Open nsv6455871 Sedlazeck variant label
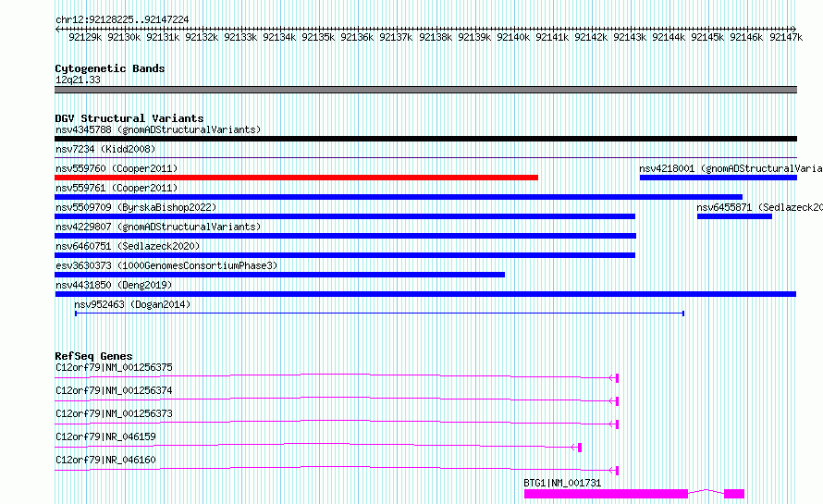 (x=759, y=207)
